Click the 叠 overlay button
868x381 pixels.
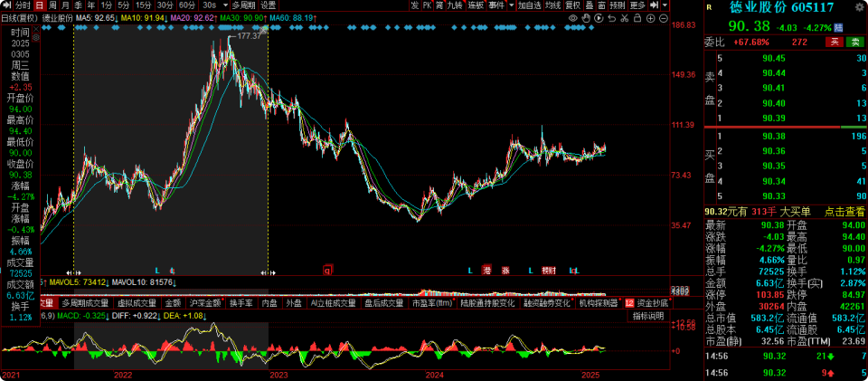coord(589,5)
